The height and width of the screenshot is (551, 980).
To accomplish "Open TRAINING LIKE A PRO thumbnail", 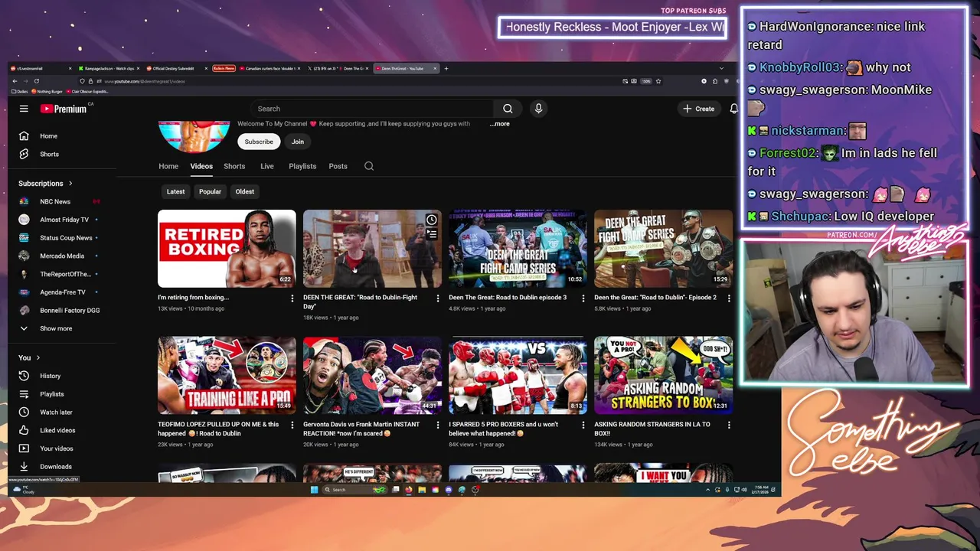I will coord(227,375).
